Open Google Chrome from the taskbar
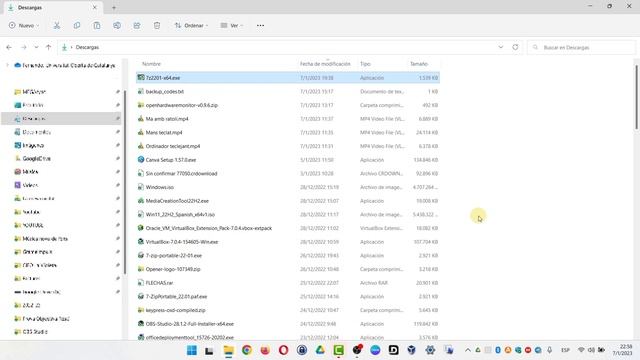Viewport: 640px width, 360px height. coord(247,350)
